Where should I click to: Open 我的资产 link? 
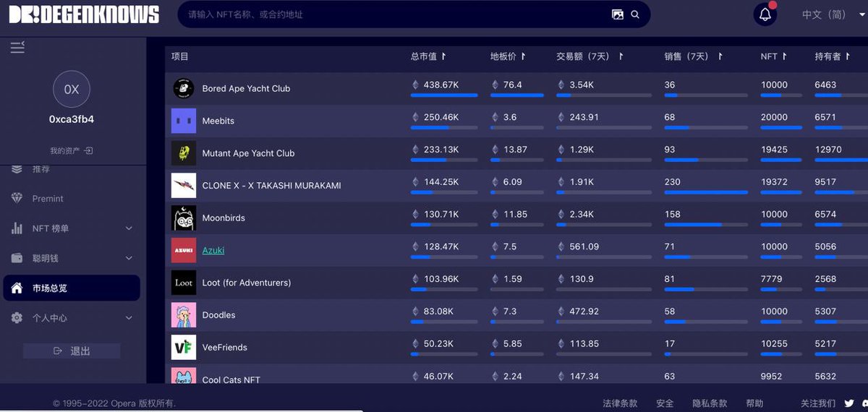tap(72, 151)
